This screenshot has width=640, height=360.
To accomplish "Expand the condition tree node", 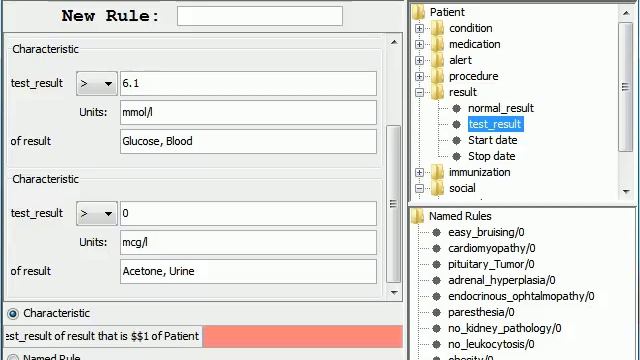I will (419, 28).
